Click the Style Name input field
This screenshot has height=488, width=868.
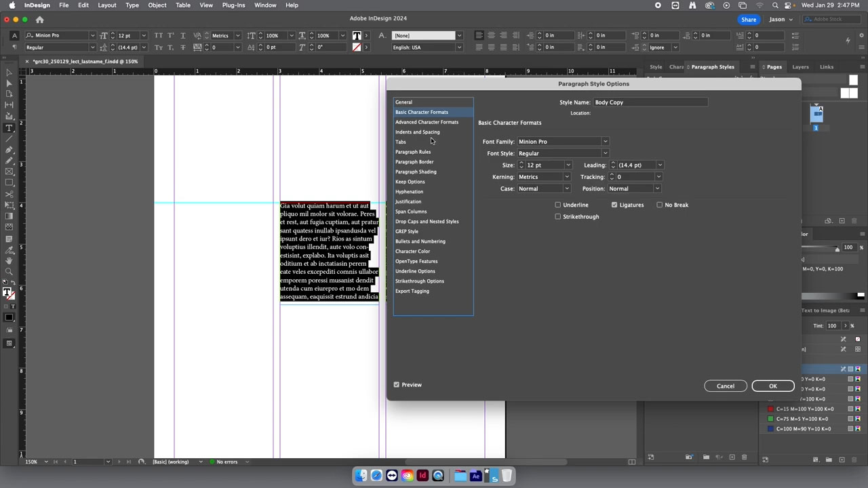[x=650, y=102]
